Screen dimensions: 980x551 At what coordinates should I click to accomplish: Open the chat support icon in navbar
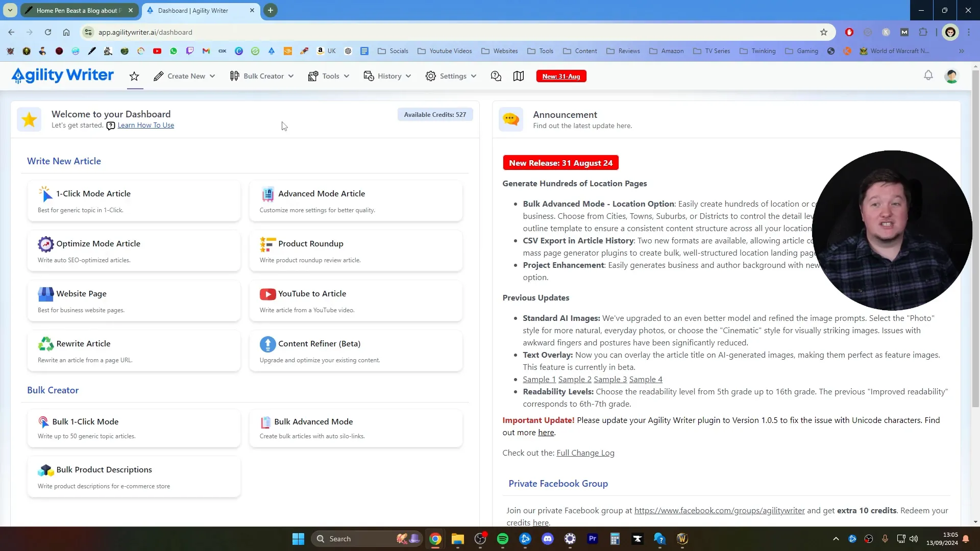(x=496, y=76)
